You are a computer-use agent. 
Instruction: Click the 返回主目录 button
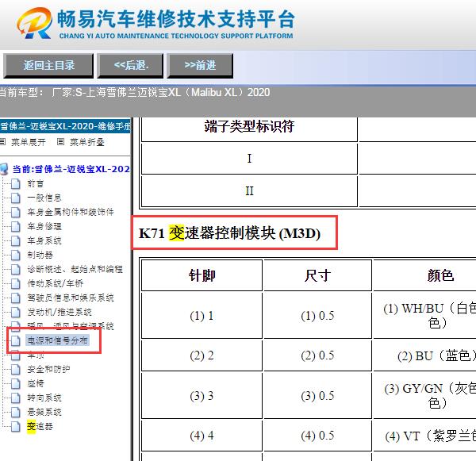[48, 66]
